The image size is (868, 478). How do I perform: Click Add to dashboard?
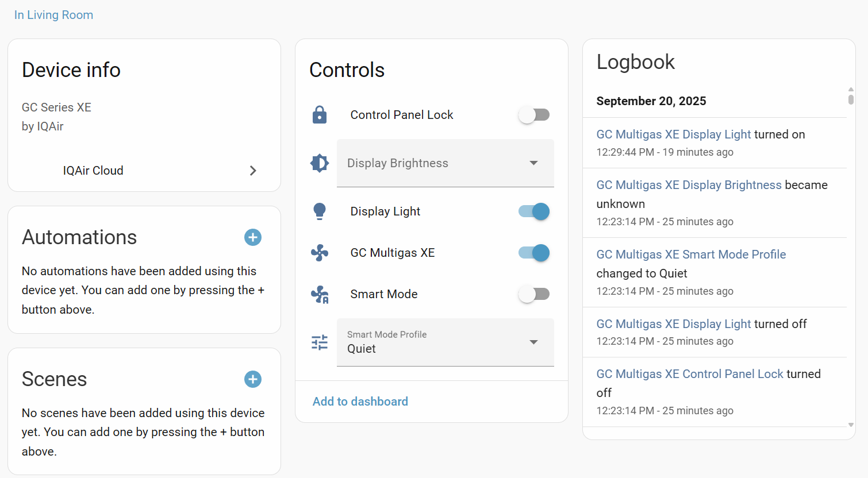pyautogui.click(x=360, y=402)
